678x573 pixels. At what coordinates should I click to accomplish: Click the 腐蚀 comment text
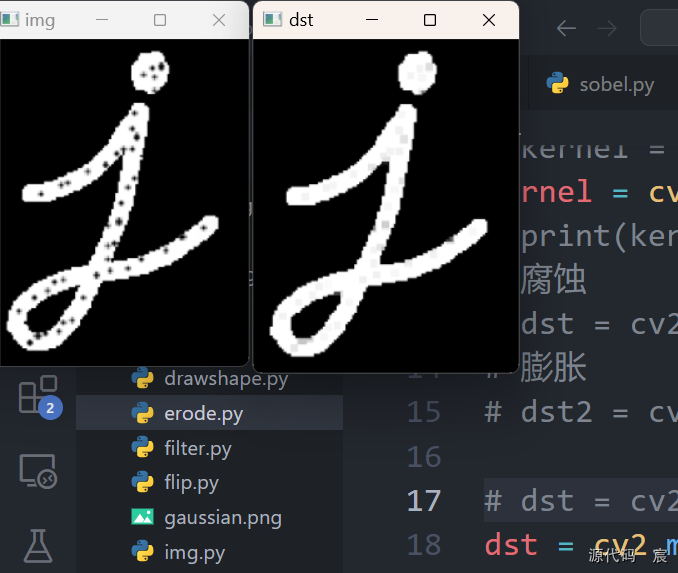(553, 279)
